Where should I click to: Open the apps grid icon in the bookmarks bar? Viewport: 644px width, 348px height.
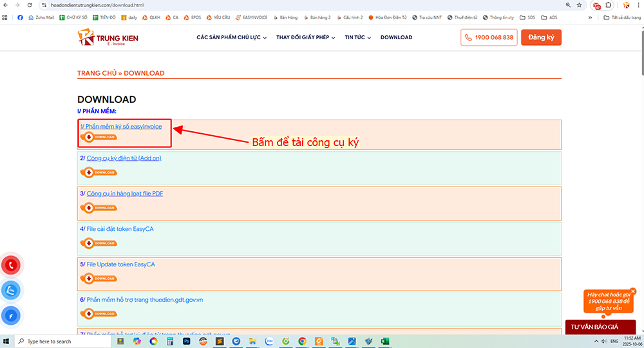[5, 17]
